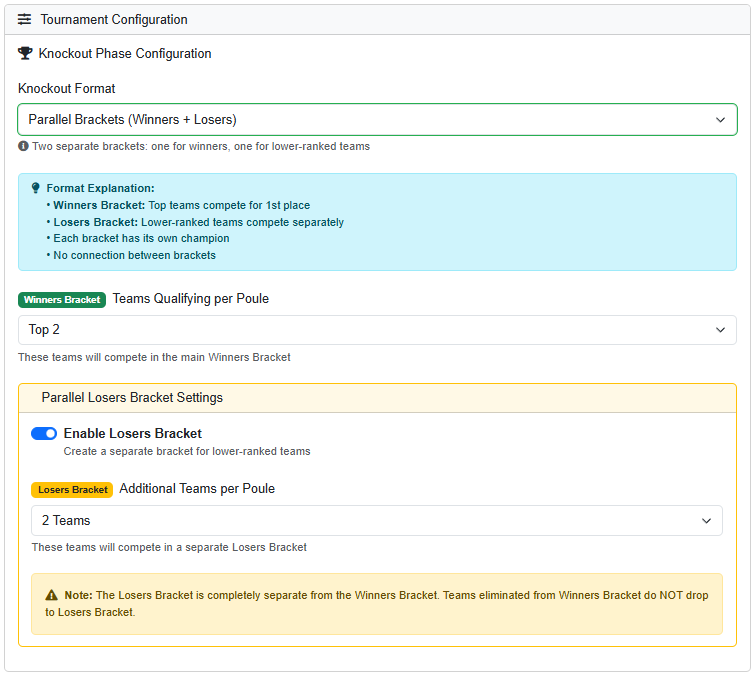Click the 'Enable Losers Bracket' label text
754x674 pixels.
pos(132,433)
